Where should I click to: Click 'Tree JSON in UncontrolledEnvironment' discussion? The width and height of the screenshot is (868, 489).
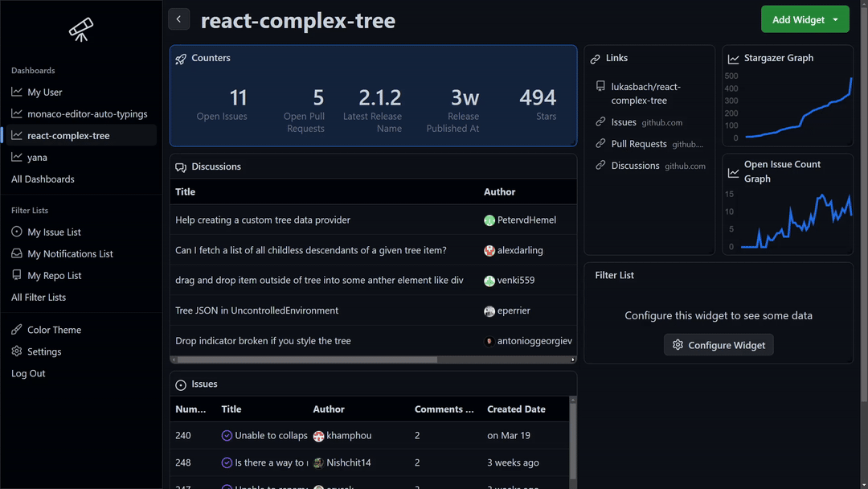point(257,310)
